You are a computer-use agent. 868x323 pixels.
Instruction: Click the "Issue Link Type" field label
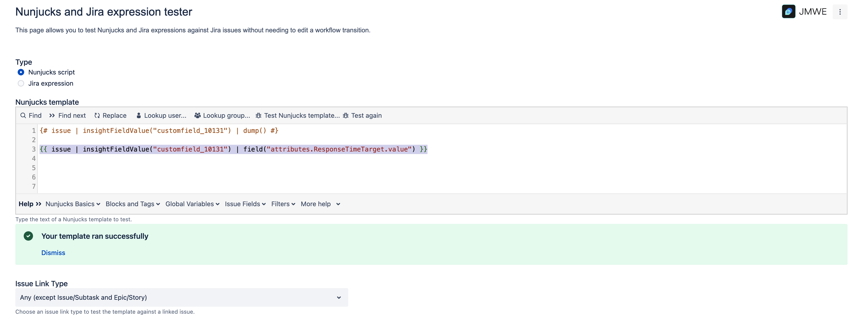pyautogui.click(x=41, y=283)
